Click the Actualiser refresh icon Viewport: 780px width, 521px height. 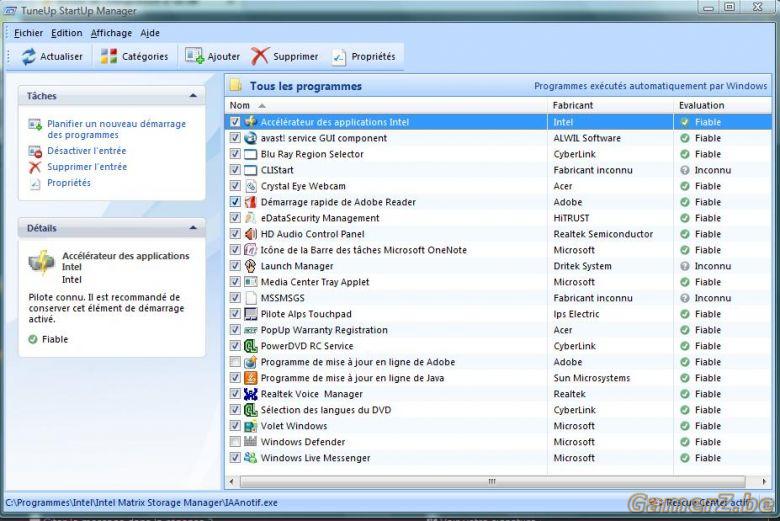28,56
